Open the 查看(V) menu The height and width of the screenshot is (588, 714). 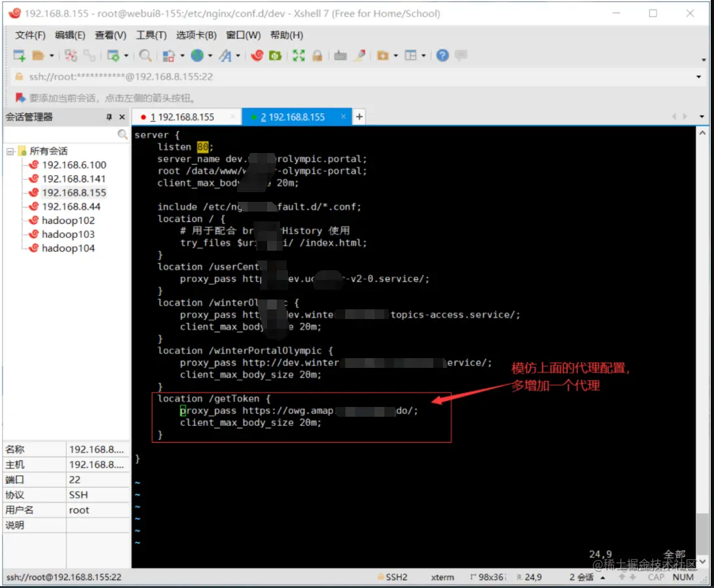tap(111, 35)
